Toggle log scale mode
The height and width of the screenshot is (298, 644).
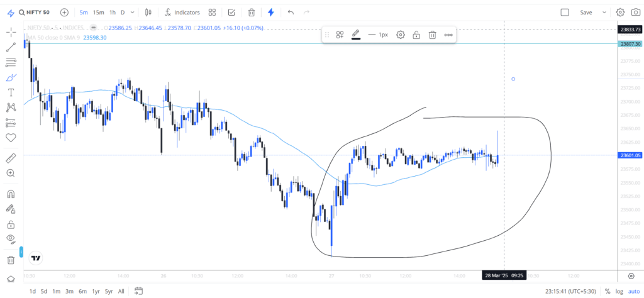(619, 292)
